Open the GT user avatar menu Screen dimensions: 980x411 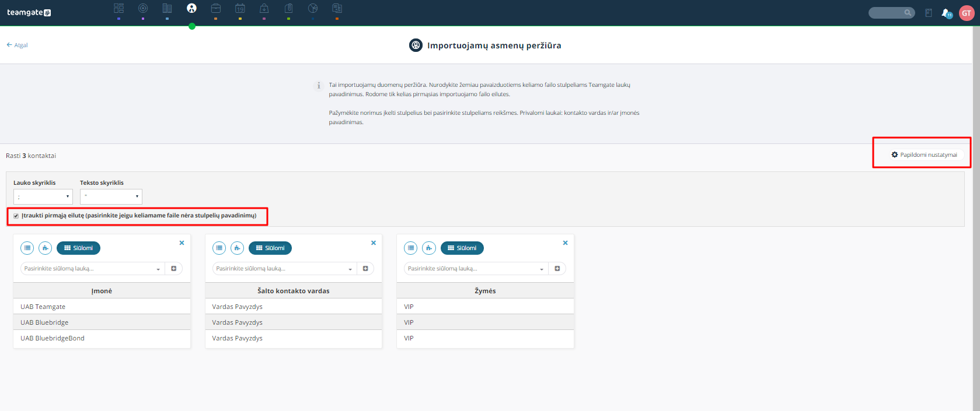[x=967, y=13]
